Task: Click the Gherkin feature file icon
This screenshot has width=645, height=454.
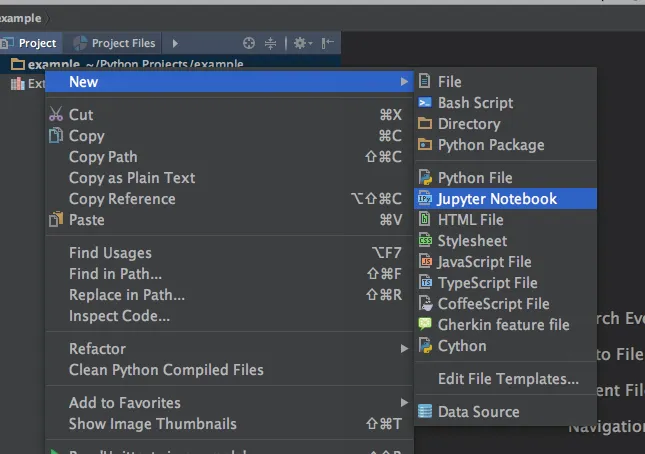Action: click(426, 325)
